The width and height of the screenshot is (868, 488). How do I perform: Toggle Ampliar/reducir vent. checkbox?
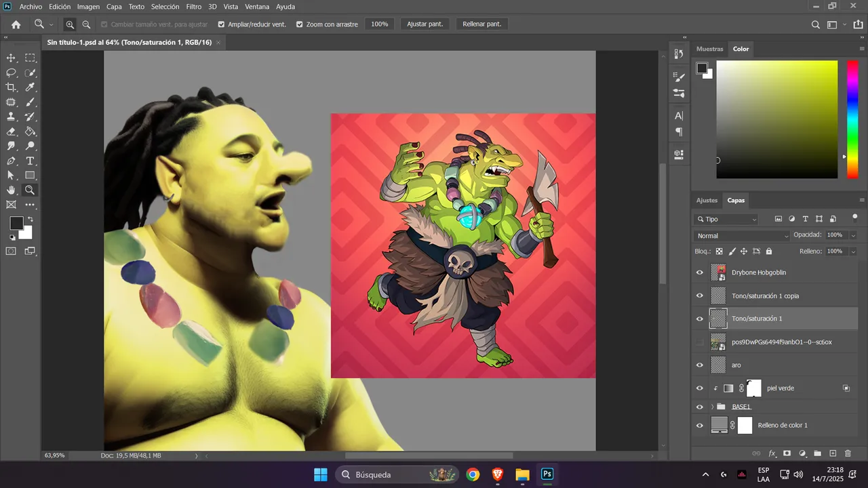(221, 24)
